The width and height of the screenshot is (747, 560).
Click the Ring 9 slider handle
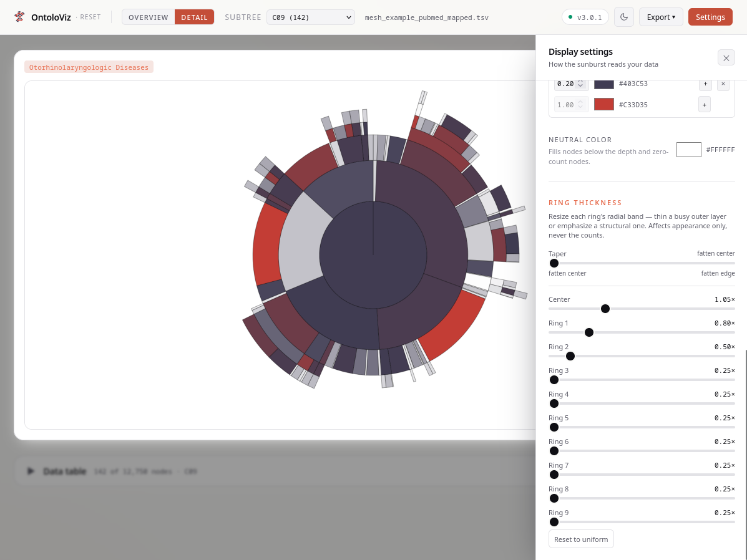click(x=554, y=523)
